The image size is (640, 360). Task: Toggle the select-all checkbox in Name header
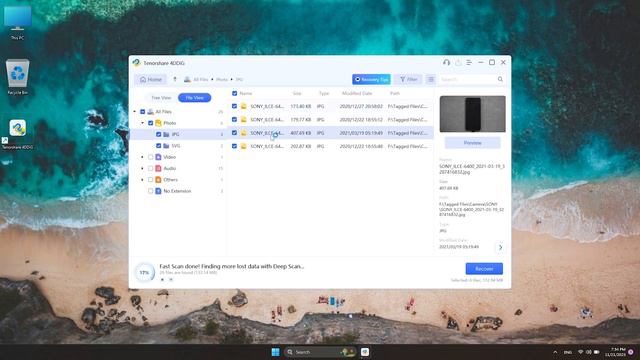coord(234,93)
